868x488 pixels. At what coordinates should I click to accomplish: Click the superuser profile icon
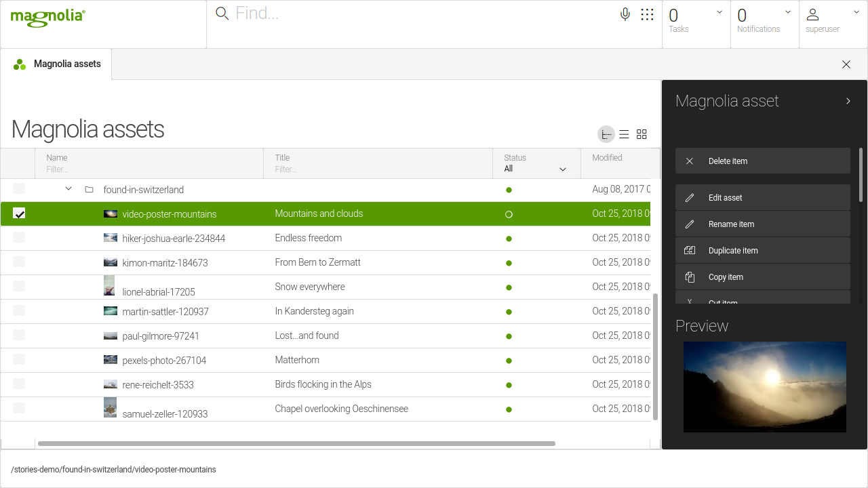pos(812,15)
